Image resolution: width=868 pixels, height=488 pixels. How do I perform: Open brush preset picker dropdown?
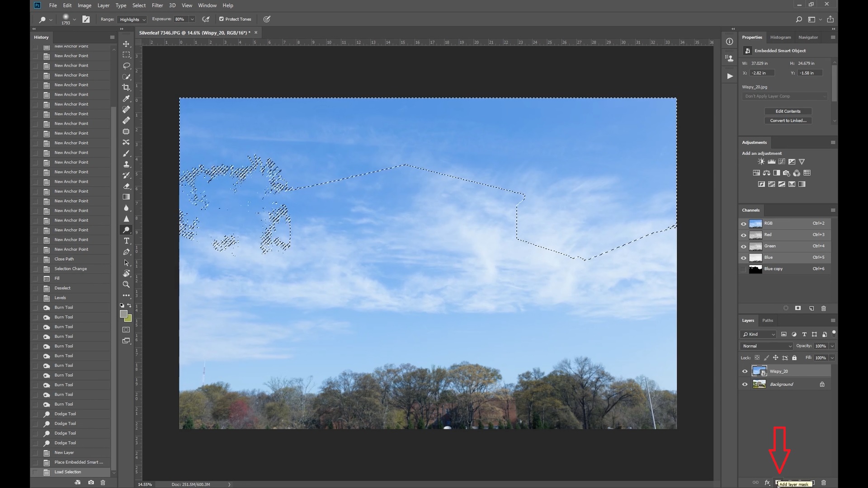pyautogui.click(x=74, y=19)
